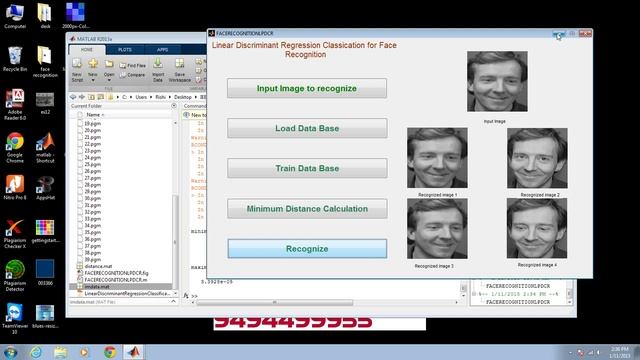Select the TeamViewer 10 desktop icon
The height and width of the screenshot is (360, 640).
[15, 319]
